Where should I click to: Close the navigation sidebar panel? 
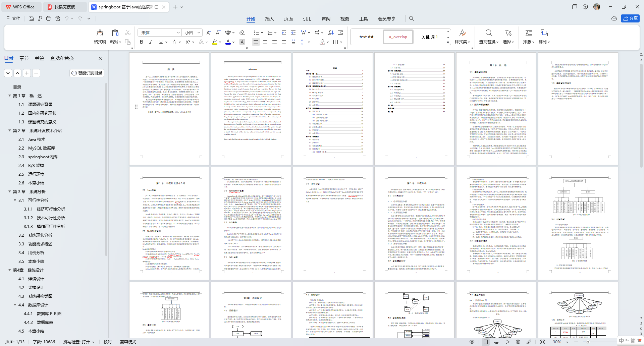pyautogui.click(x=100, y=58)
